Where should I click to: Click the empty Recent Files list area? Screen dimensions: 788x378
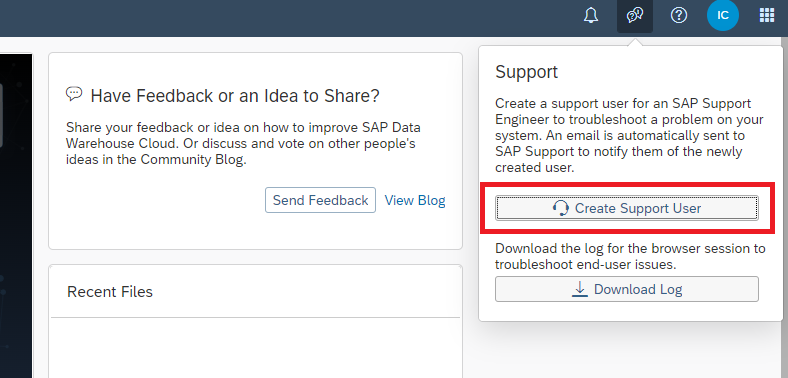coord(255,348)
